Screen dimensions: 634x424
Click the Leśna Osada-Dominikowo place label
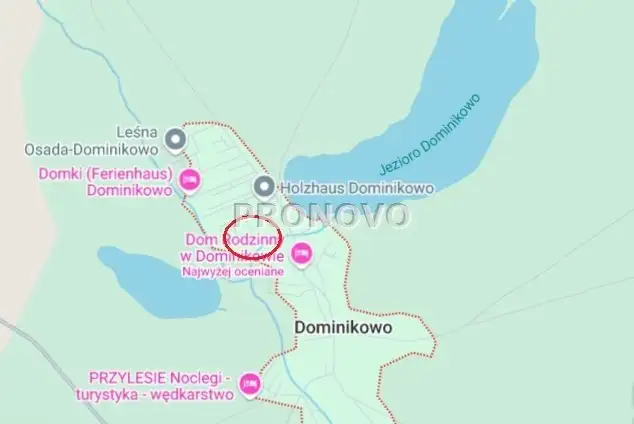(91, 141)
